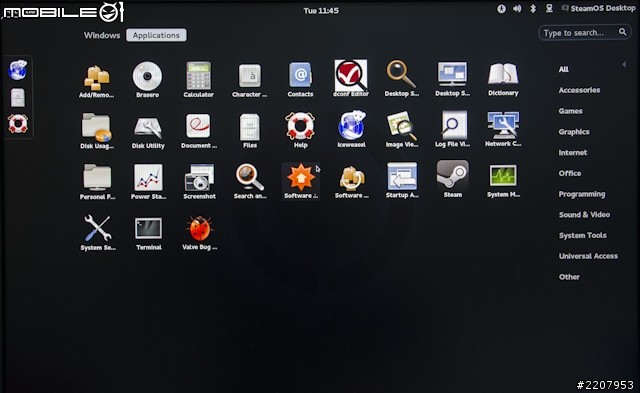Launch Search and Indexing
This screenshot has height=393, width=640.
[x=250, y=181]
